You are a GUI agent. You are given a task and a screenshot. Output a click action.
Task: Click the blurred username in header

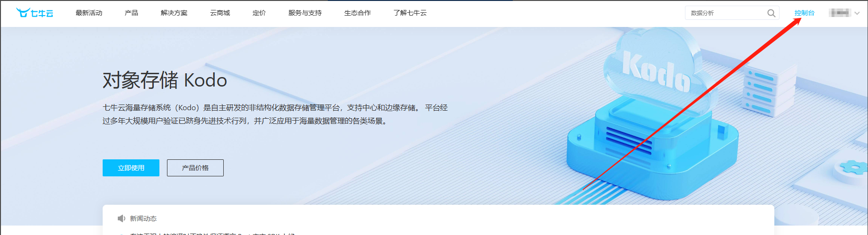click(x=840, y=13)
